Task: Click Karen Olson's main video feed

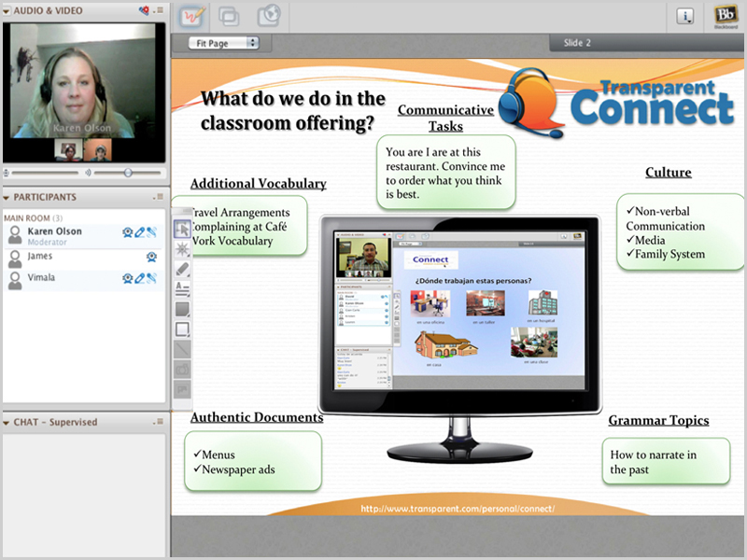Action: point(82,80)
